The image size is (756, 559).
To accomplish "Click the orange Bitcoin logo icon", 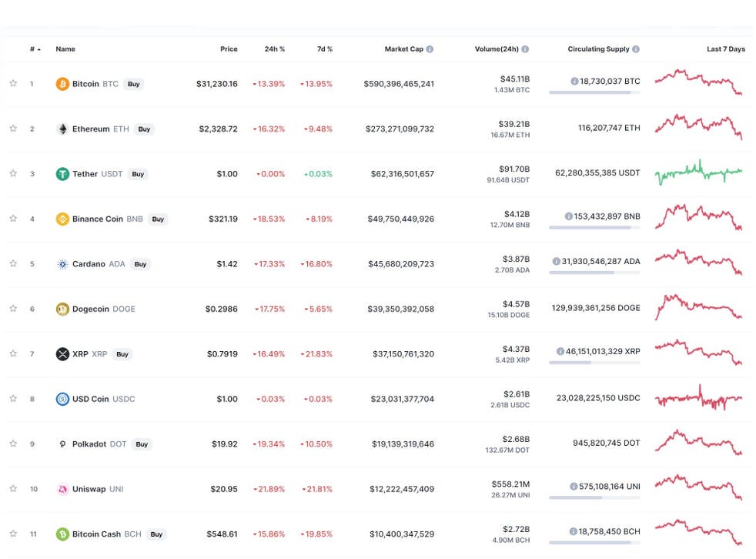I will click(62, 84).
